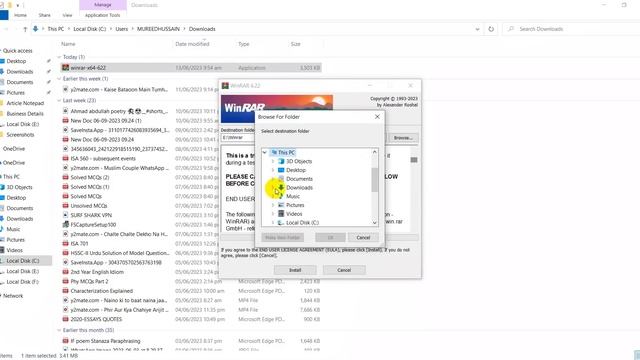Select the Pictures folder icon in Browse dialog

[281, 205]
